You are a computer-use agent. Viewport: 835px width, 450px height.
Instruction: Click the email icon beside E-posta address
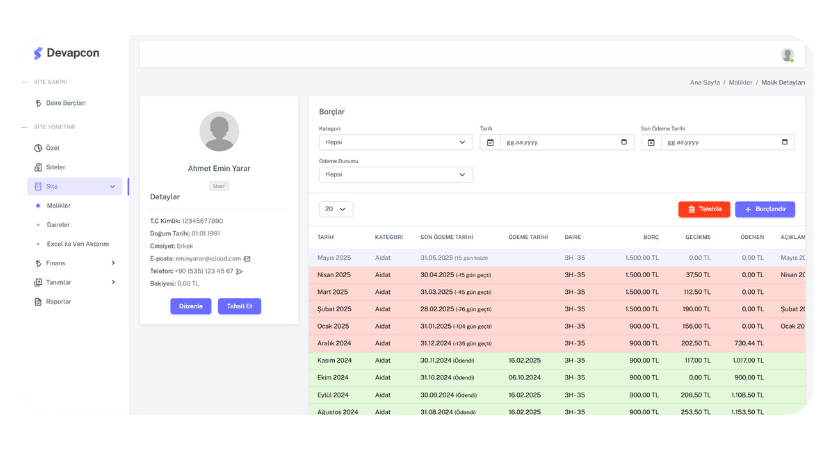pos(247,259)
